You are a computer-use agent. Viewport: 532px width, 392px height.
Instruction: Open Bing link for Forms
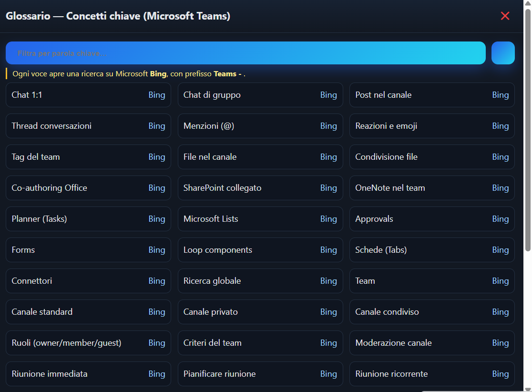pos(157,250)
